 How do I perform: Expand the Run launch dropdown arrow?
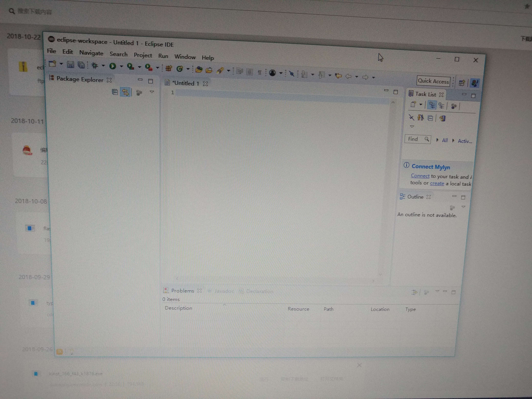[121, 66]
